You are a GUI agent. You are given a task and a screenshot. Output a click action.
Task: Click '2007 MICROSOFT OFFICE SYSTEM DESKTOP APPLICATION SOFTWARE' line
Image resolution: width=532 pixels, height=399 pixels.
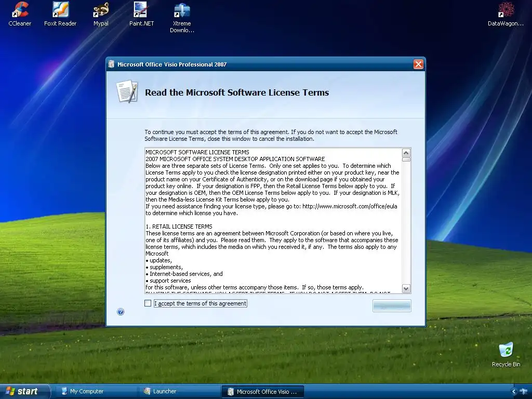coord(235,159)
